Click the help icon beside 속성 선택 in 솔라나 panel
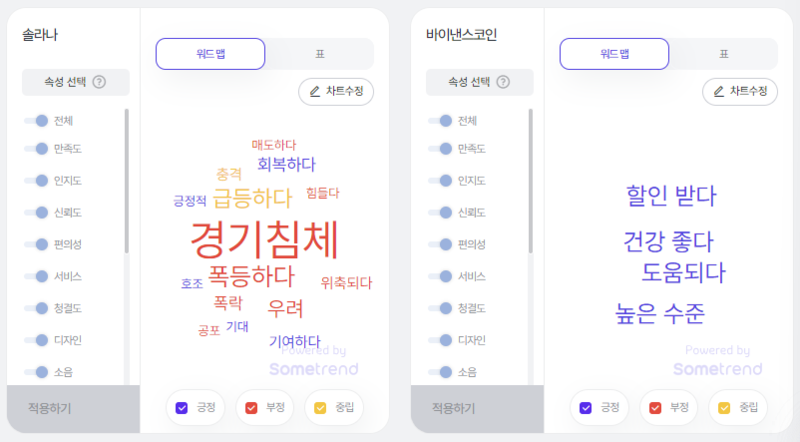The height and width of the screenshot is (442, 800). click(x=99, y=82)
